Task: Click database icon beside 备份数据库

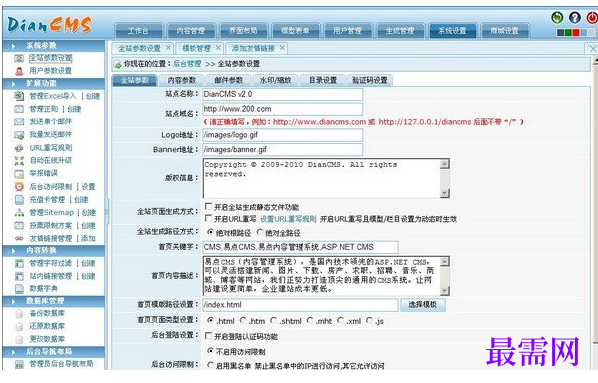Action: (x=19, y=314)
